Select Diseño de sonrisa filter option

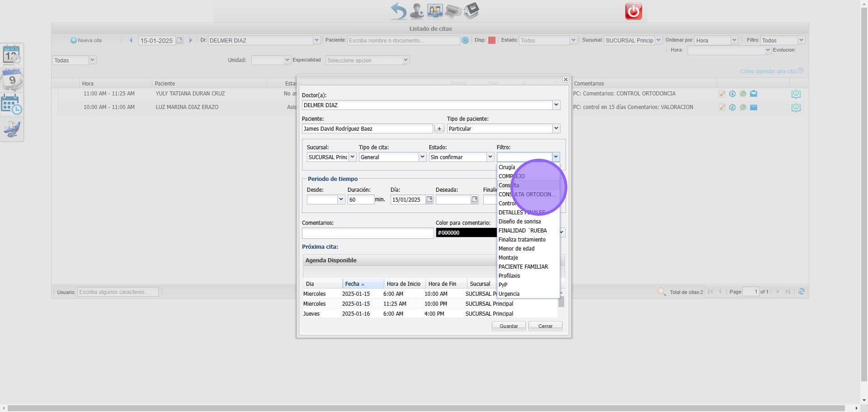tap(519, 222)
